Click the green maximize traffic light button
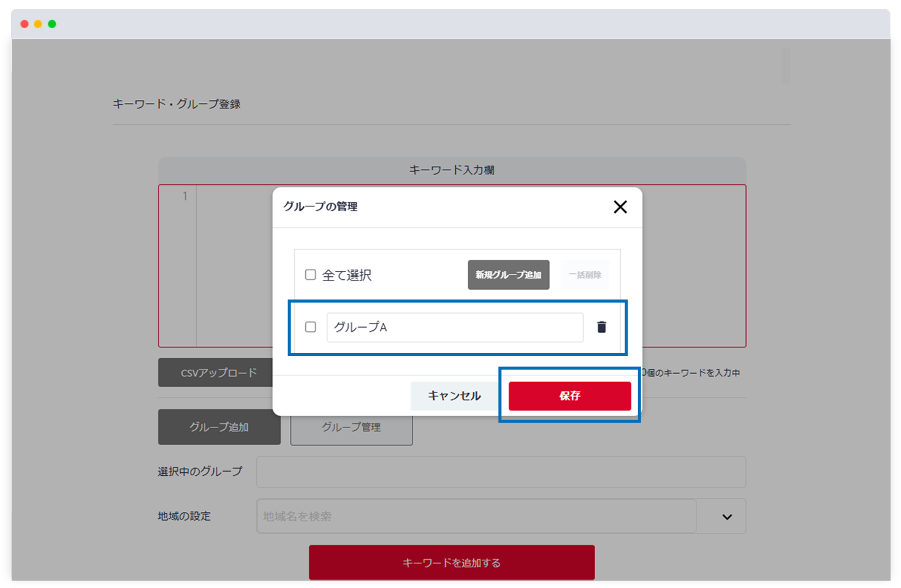Viewport: 901px width, 588px height. point(52,23)
